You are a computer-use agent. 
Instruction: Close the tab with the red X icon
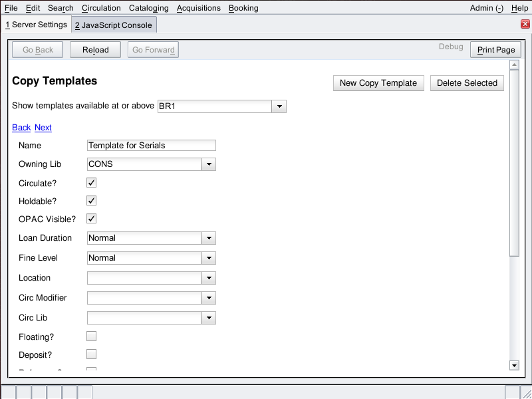tap(525, 25)
